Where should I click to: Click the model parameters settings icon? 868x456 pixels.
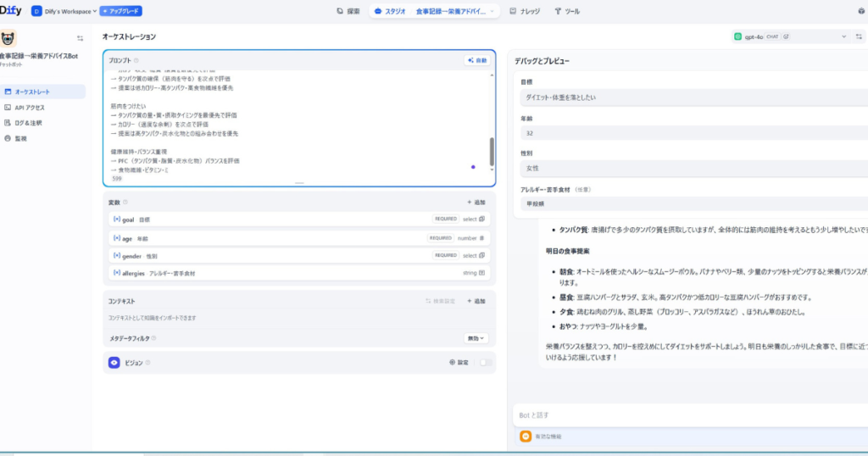(859, 36)
